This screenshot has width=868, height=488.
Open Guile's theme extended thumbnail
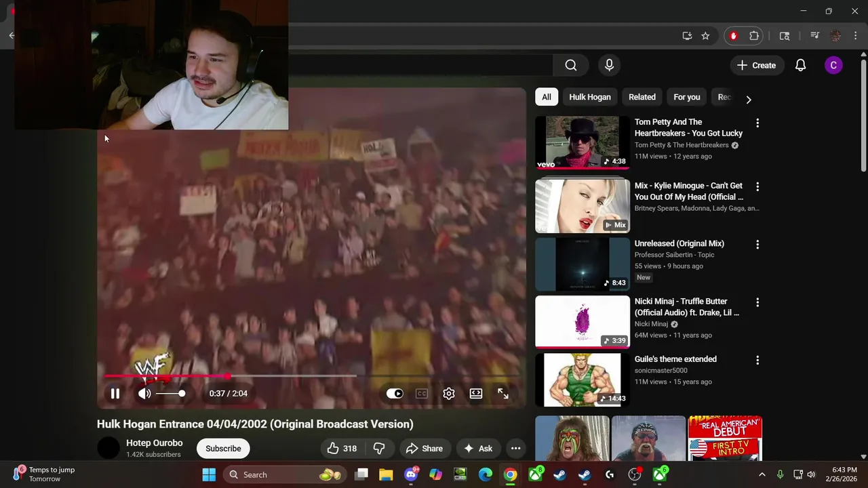[x=583, y=380]
